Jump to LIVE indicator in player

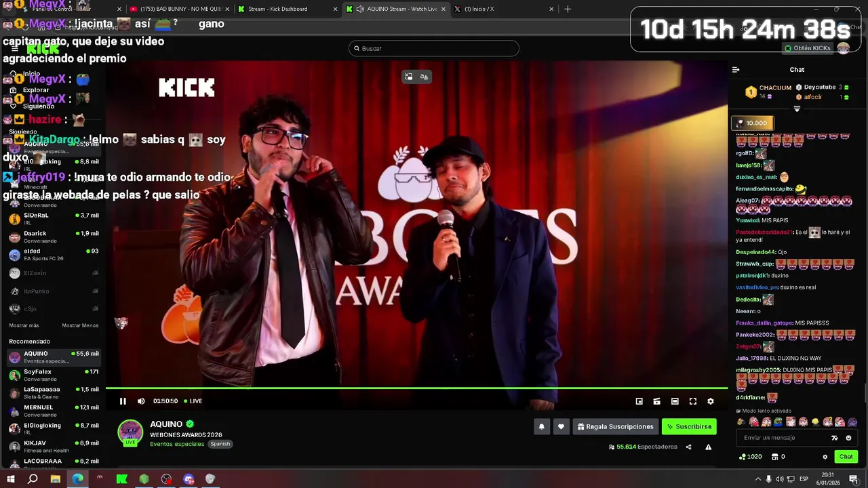(x=193, y=401)
